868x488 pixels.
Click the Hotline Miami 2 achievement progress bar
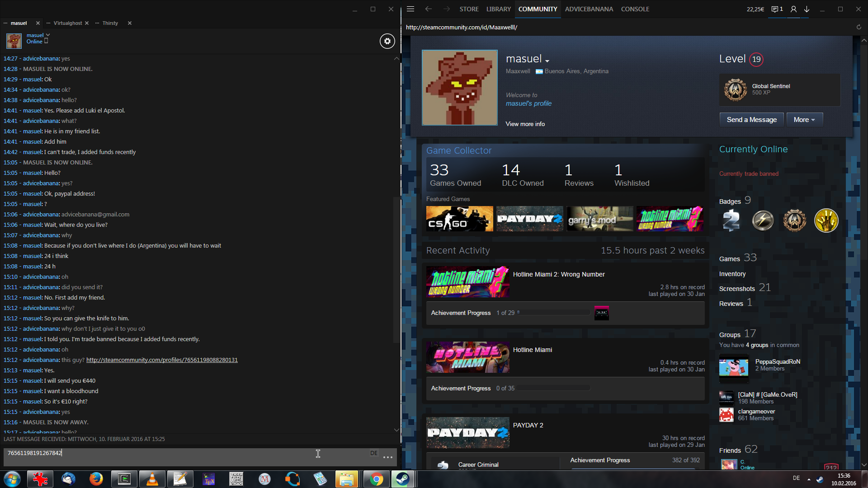(554, 313)
